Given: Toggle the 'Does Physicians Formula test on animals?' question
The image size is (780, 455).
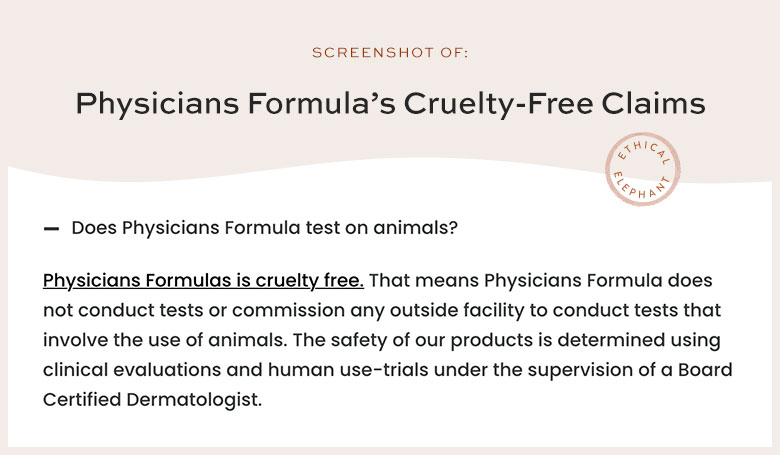Looking at the screenshot, I should 264,228.
